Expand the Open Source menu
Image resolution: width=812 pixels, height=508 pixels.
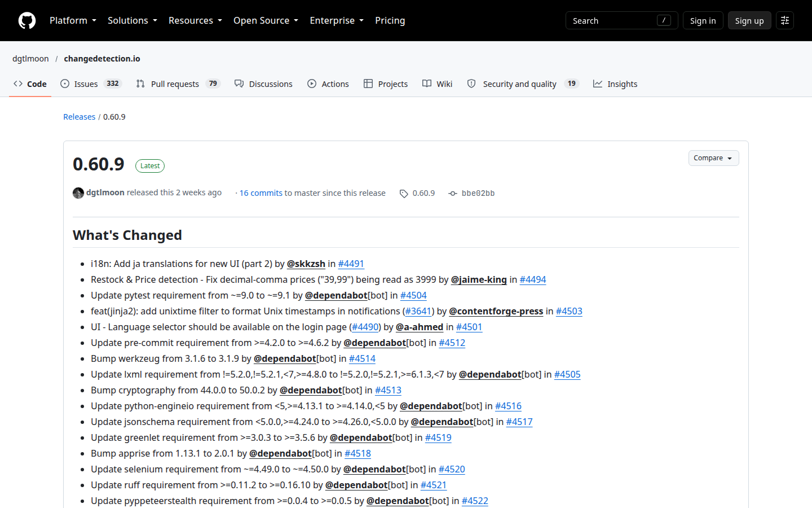click(266, 20)
